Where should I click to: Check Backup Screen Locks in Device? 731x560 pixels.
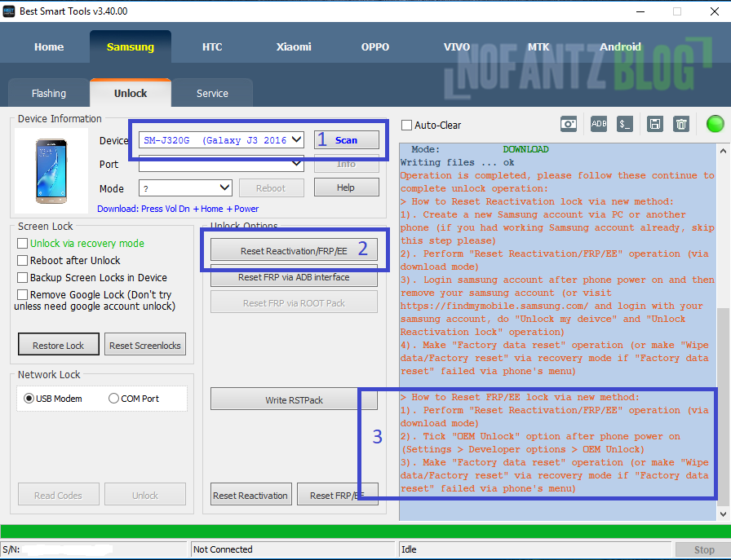click(x=22, y=278)
